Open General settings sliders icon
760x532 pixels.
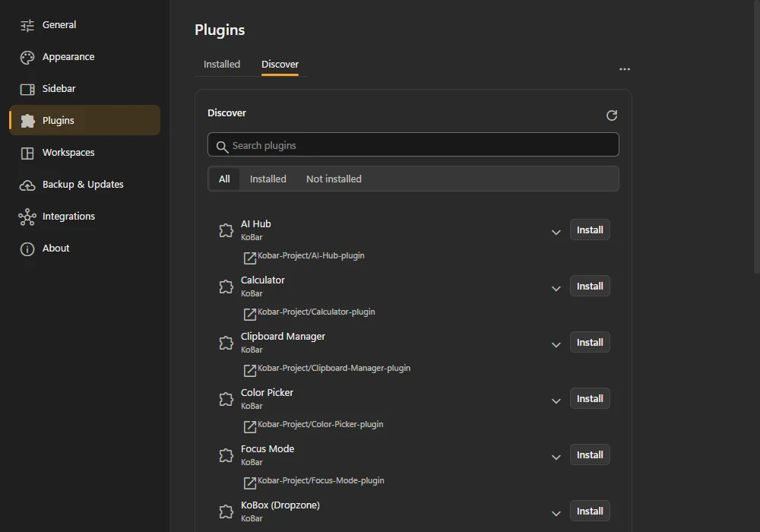[x=27, y=25]
